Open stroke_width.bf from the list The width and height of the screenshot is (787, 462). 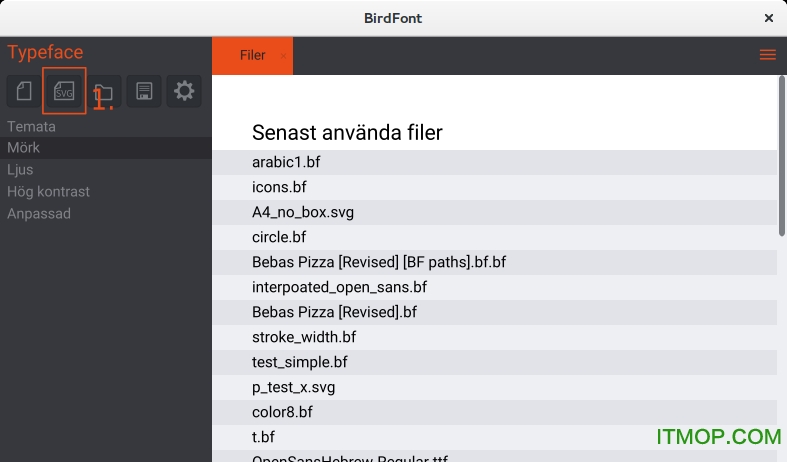click(304, 337)
